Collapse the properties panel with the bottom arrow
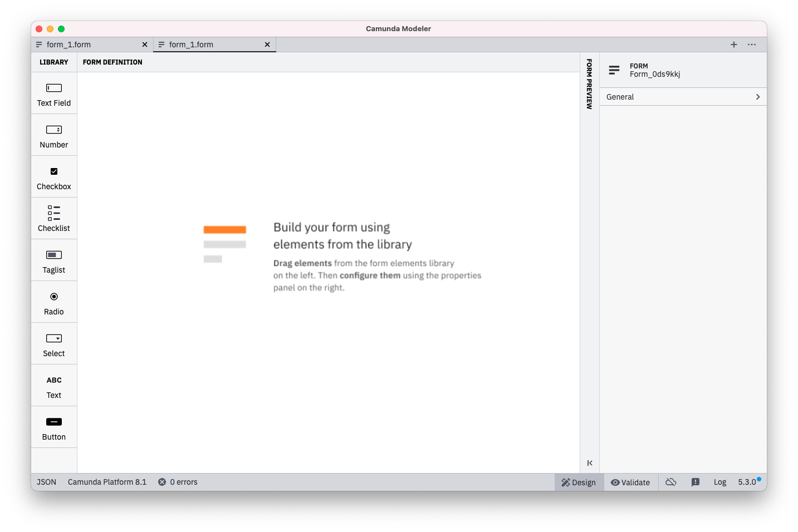The image size is (798, 532). [589, 462]
